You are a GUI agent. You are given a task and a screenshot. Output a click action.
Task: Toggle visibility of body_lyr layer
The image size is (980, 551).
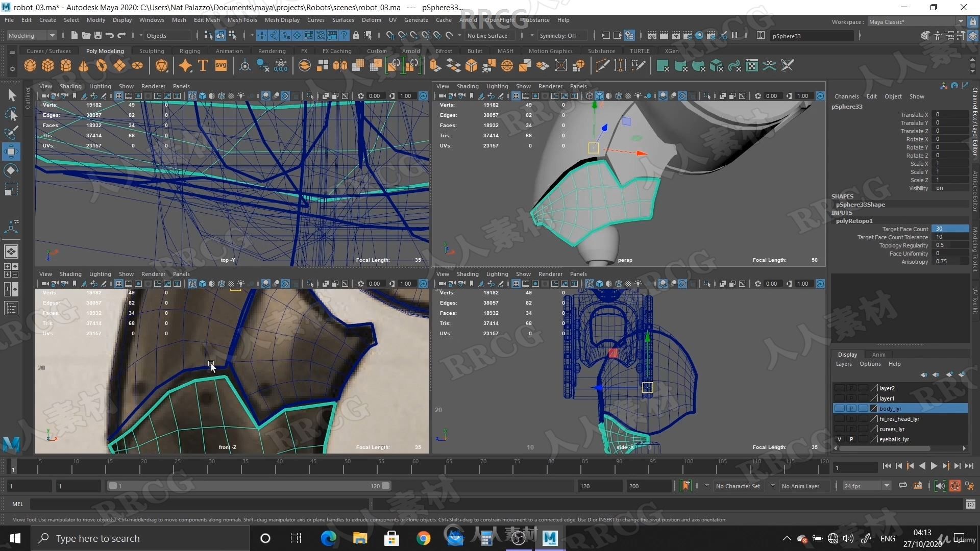pyautogui.click(x=837, y=408)
